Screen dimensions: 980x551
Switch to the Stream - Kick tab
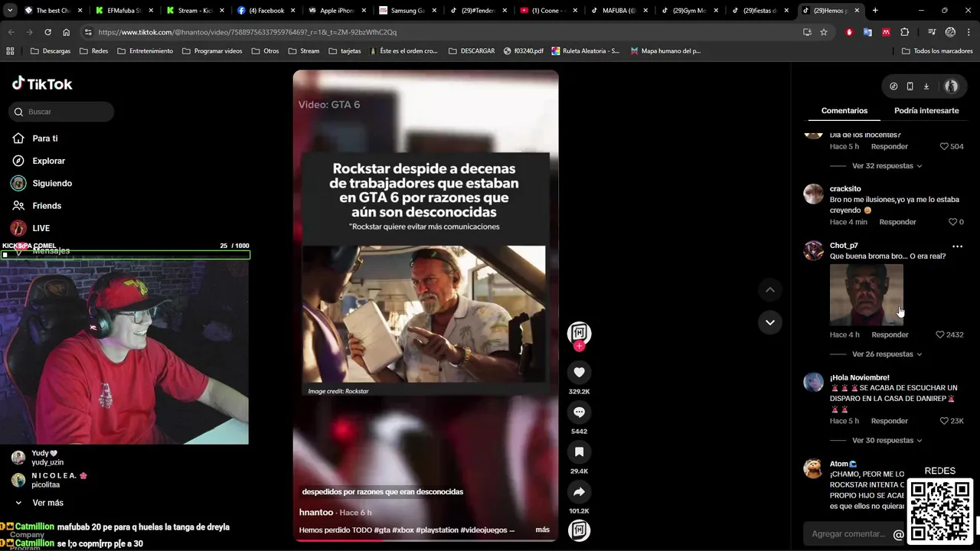tap(194, 11)
